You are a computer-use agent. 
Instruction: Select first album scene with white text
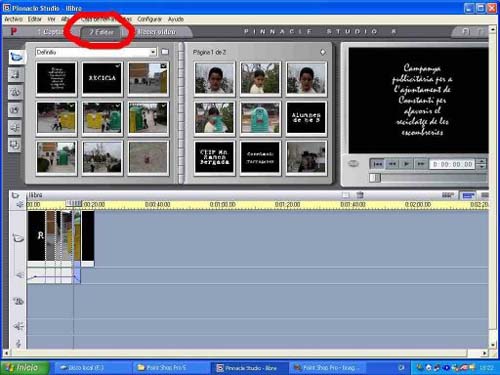[x=56, y=78]
